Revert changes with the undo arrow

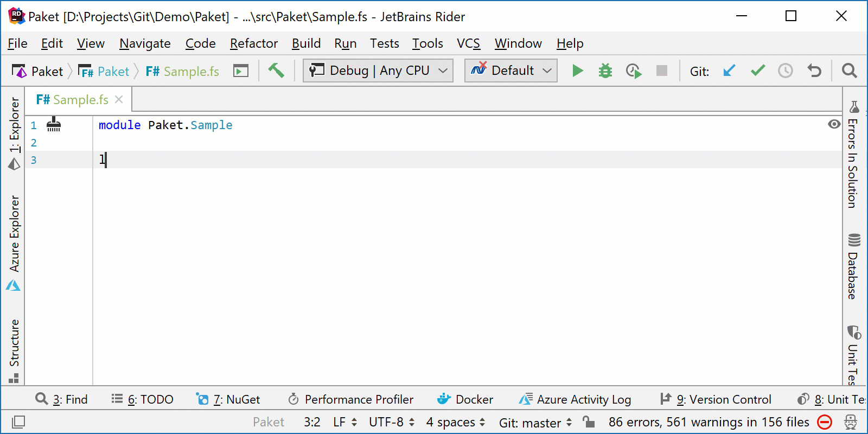[814, 71]
